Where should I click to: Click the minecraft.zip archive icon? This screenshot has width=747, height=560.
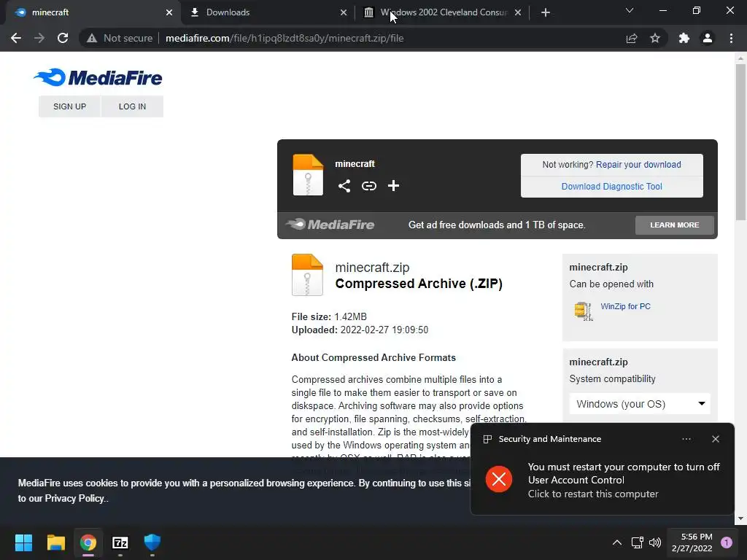307,275
